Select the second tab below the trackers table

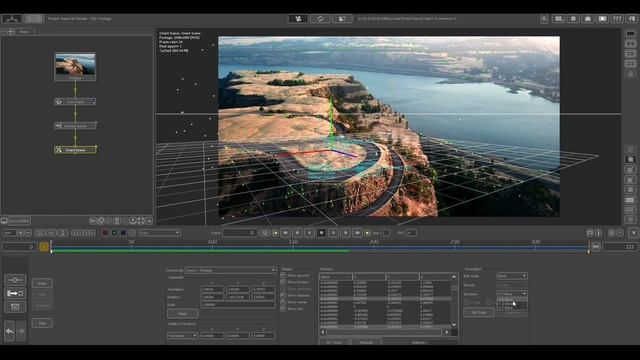click(366, 342)
